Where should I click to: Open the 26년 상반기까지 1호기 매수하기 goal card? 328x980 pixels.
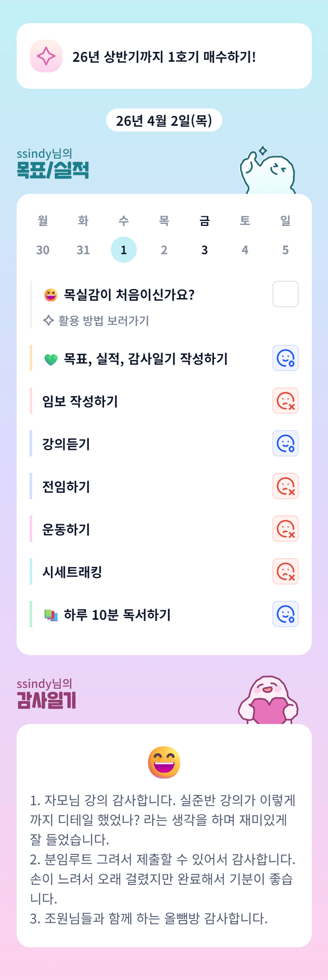point(164,56)
